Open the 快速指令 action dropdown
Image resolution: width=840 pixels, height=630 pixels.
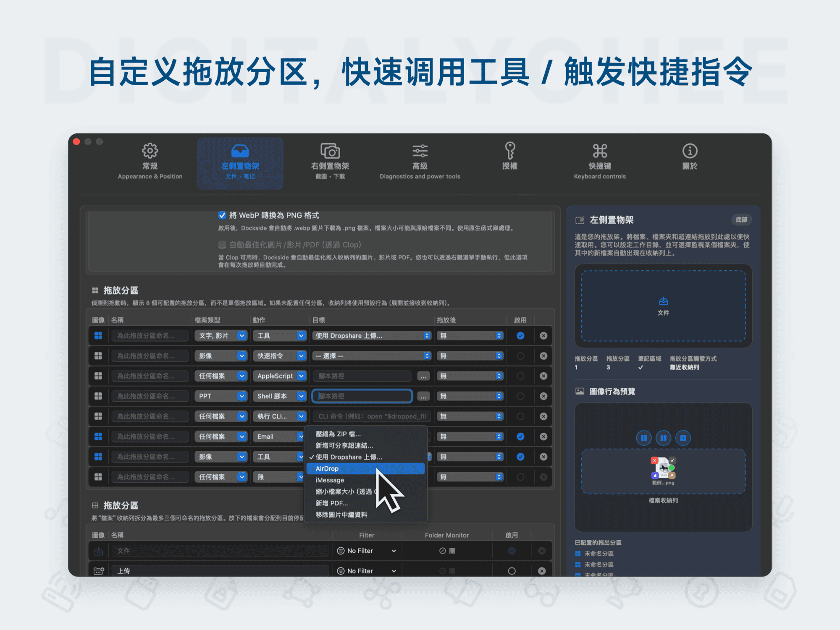coord(280,356)
